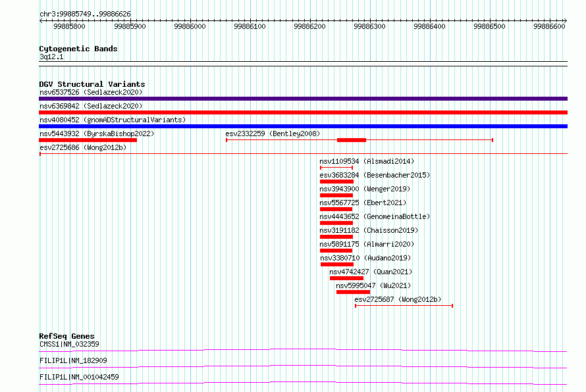Select the red bar under nsv5995047
The height and width of the screenshot is (392, 586).
[353, 292]
